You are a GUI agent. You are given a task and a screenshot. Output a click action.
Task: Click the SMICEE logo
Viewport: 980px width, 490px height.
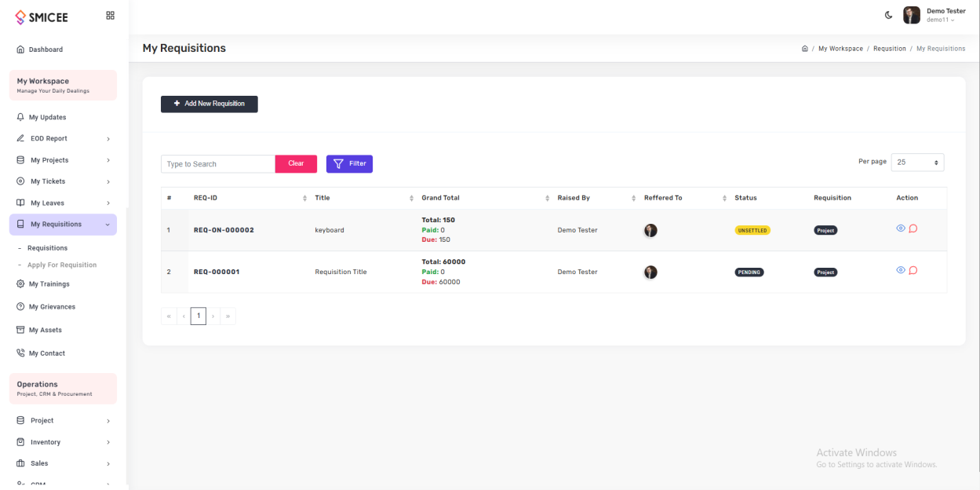coord(42,17)
